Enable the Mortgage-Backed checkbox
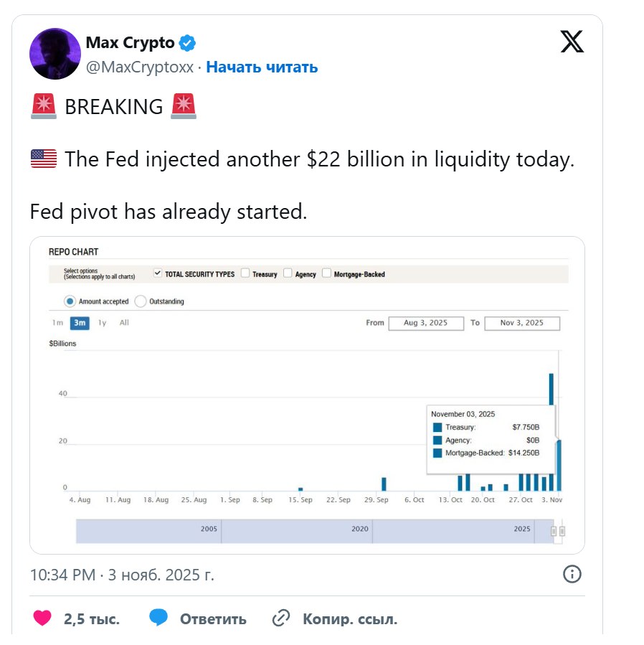 (x=327, y=273)
